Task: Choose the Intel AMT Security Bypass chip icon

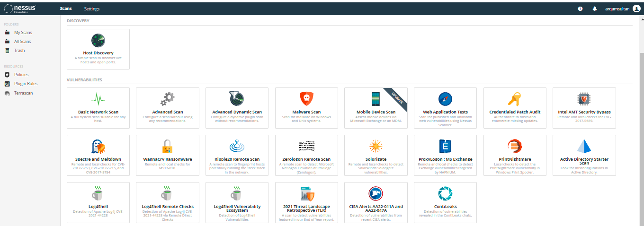Action: click(x=584, y=99)
